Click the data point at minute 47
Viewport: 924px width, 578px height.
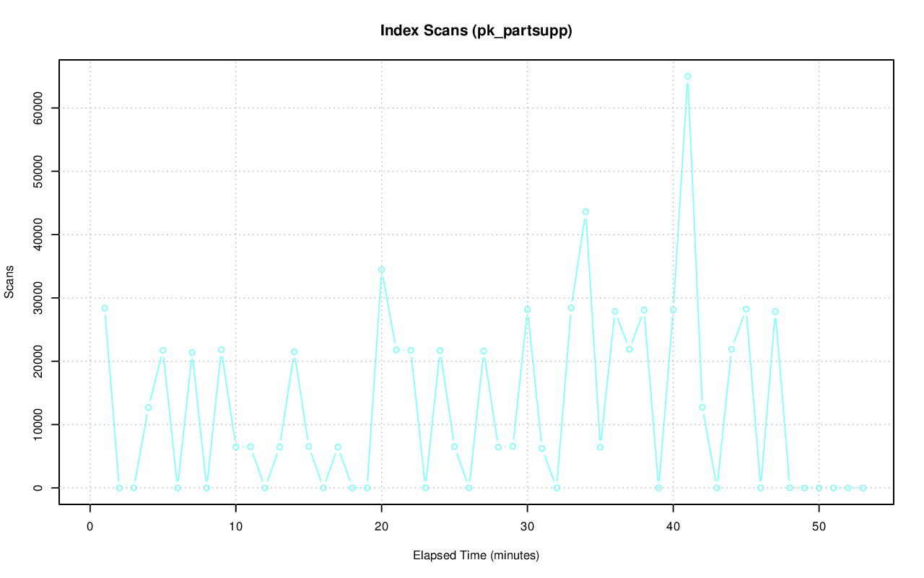[775, 312]
